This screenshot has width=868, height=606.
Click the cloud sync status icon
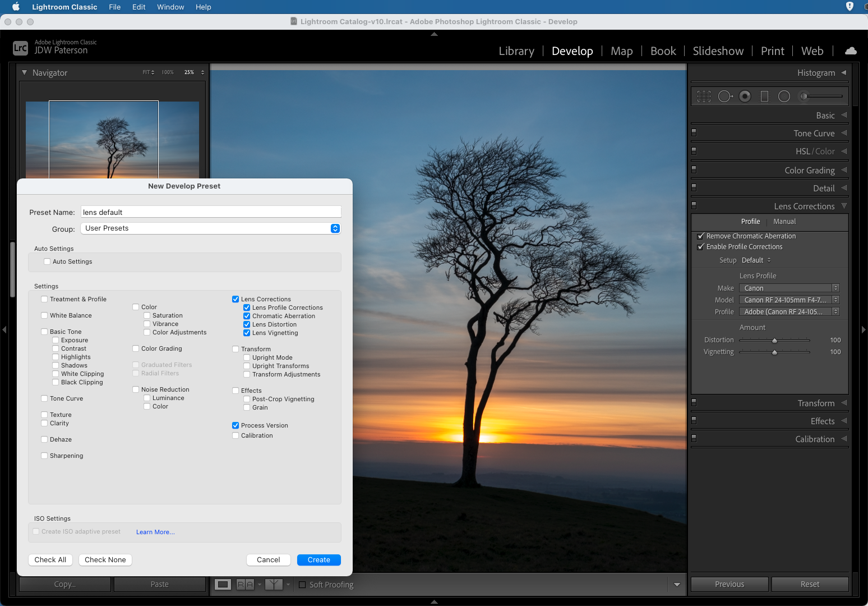pos(851,50)
